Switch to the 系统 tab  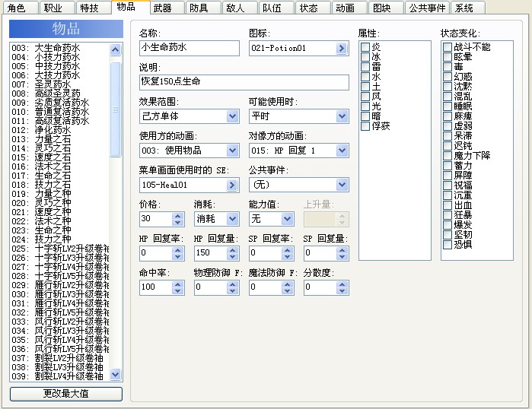[468, 8]
